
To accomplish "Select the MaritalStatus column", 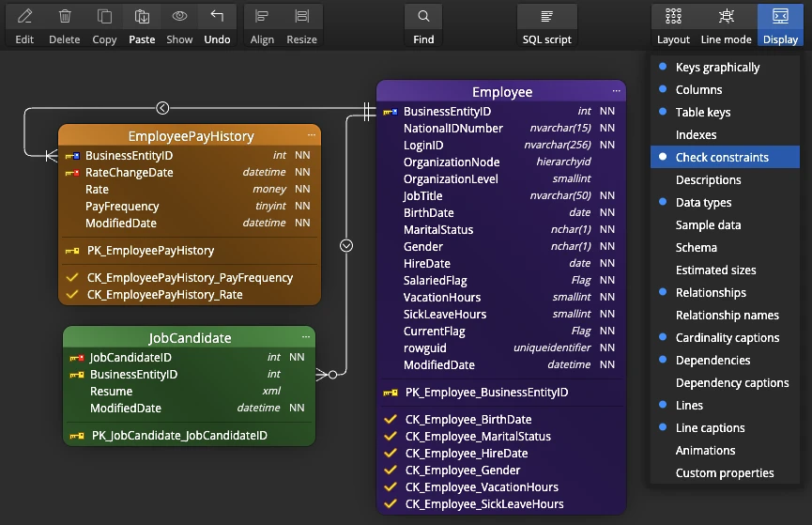I will (x=500, y=229).
